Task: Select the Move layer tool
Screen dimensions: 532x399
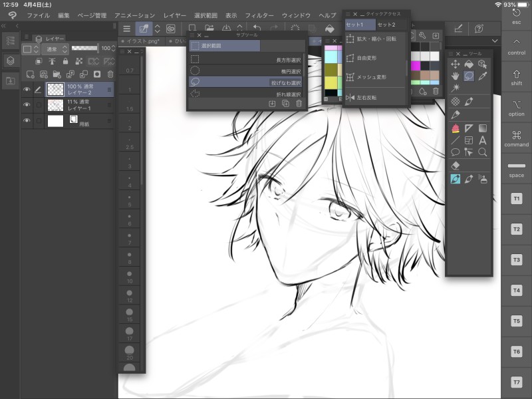Action: tap(456, 64)
